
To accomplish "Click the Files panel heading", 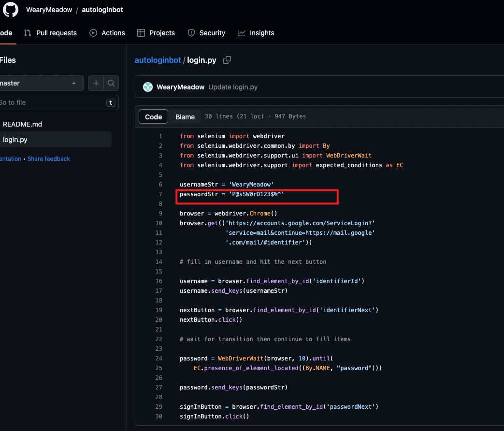I will point(8,60).
